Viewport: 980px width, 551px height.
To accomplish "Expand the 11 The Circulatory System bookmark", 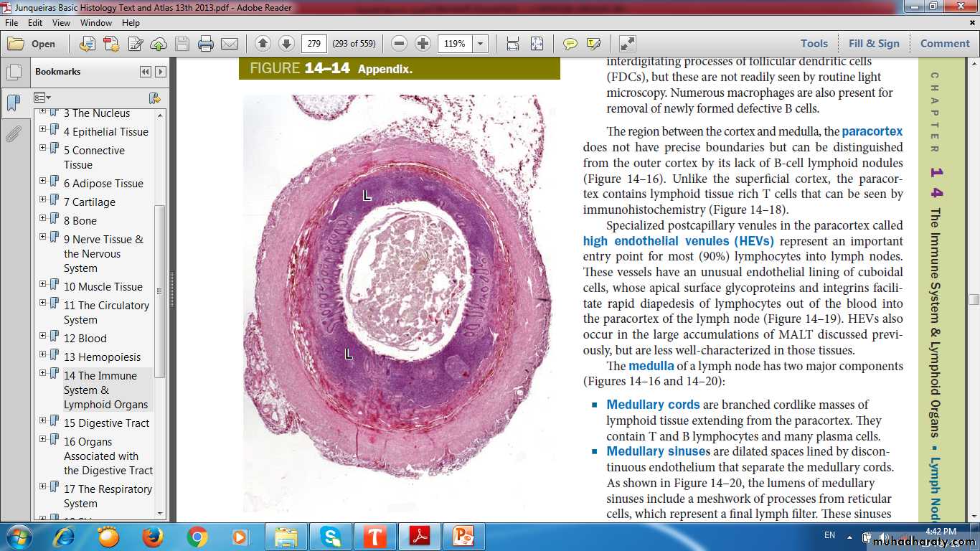I will pos(43,304).
